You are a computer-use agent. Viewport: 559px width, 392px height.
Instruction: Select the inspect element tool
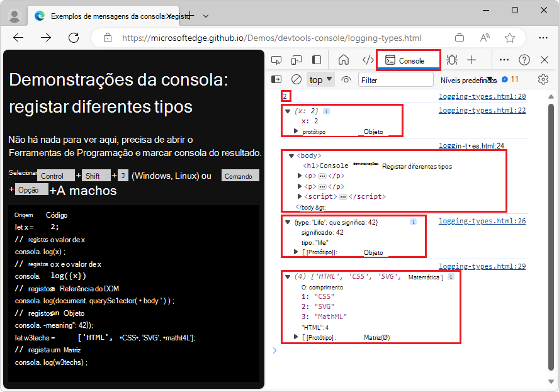(276, 60)
